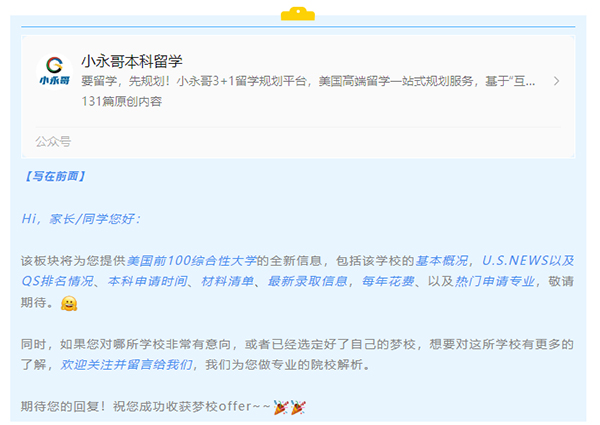Screen dimensions: 600x425
Task: Open the 小永哥本科留学 account title
Action: tap(132, 61)
